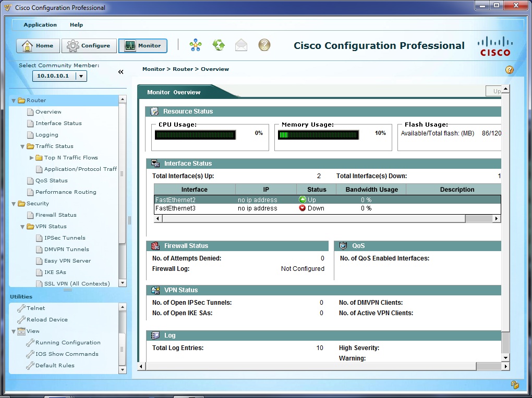Open Default Rules view

pos(55,366)
